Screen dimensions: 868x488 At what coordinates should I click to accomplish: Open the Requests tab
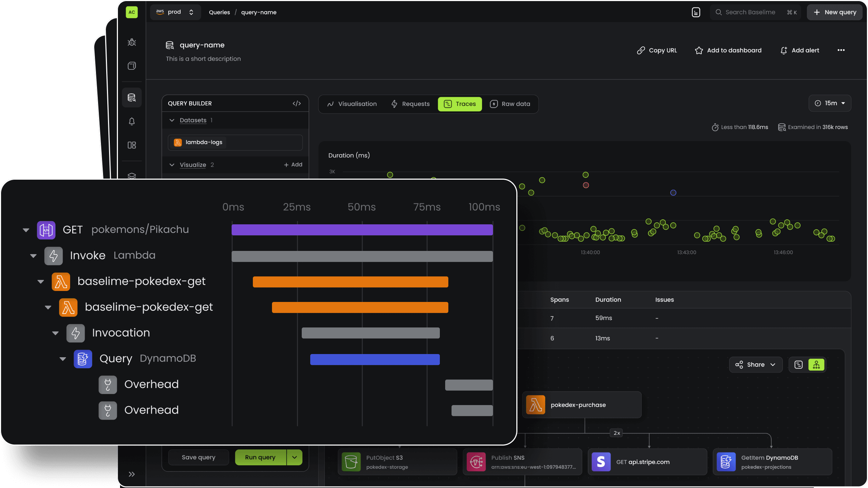[410, 104]
